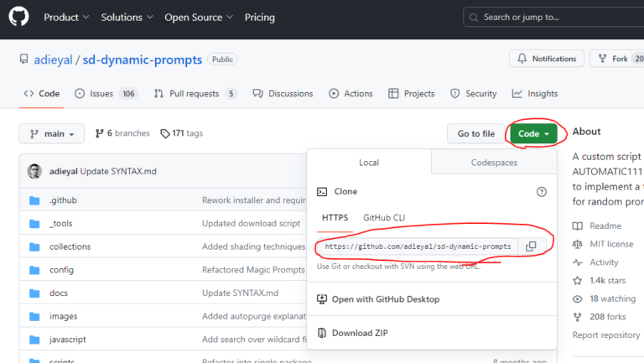Fork the repository
The image size is (644, 363).
click(616, 59)
